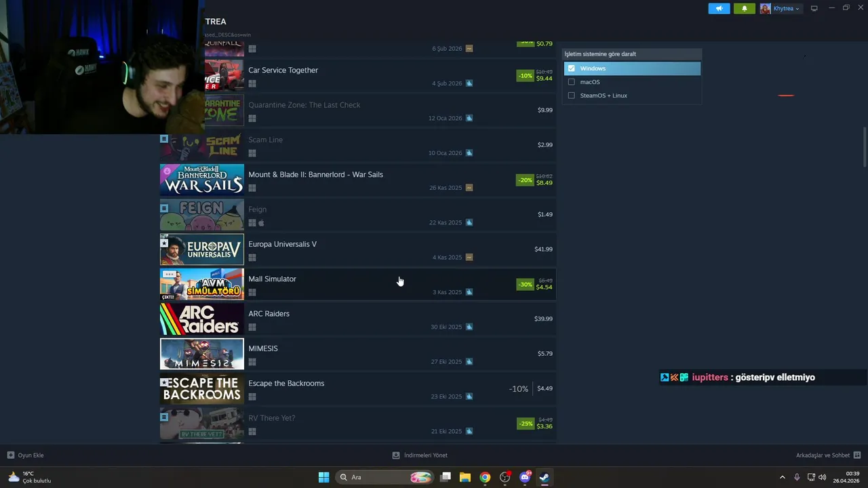Click the wishlist star badge on Escape the Backrooms thumbnail
This screenshot has width=868, height=488.
pyautogui.click(x=164, y=382)
